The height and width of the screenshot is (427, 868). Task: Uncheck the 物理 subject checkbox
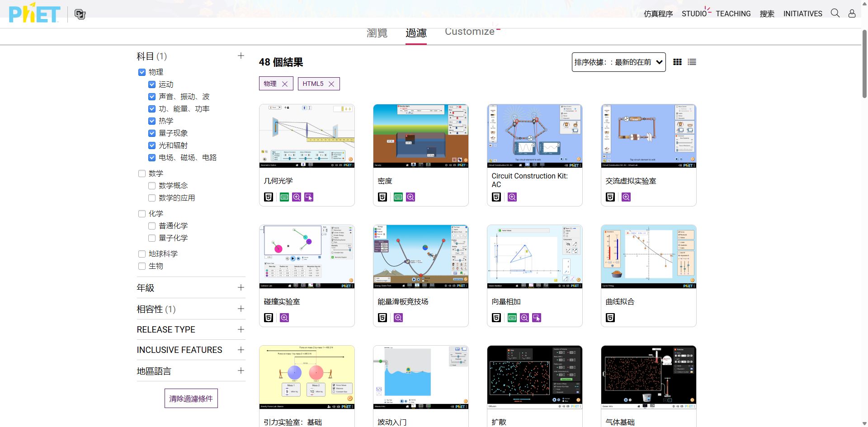click(x=142, y=72)
